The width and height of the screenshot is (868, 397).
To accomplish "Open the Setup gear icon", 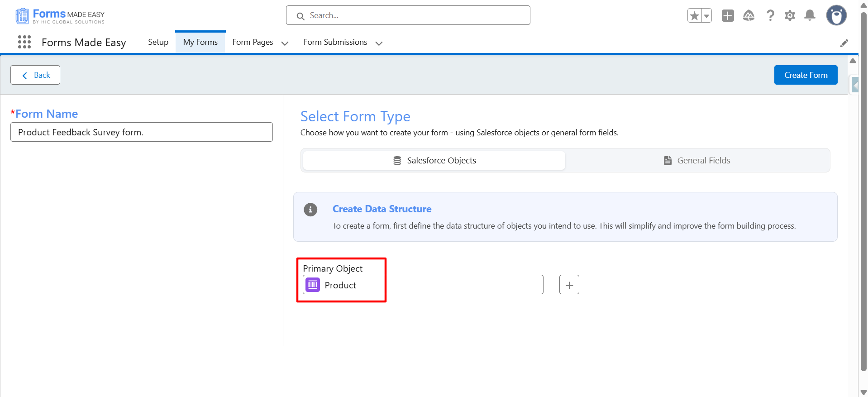I will point(790,16).
